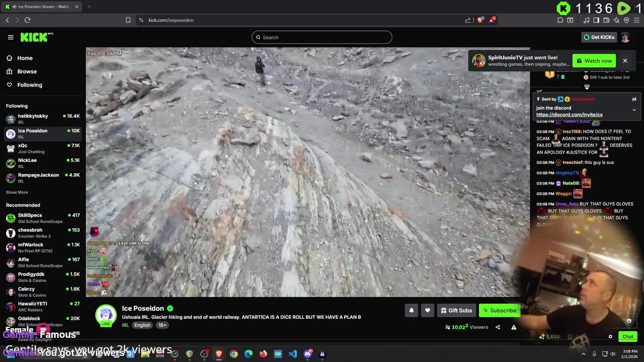Go to Home in the sidebar
Screen dimensions: 644x362
[x=25, y=58]
